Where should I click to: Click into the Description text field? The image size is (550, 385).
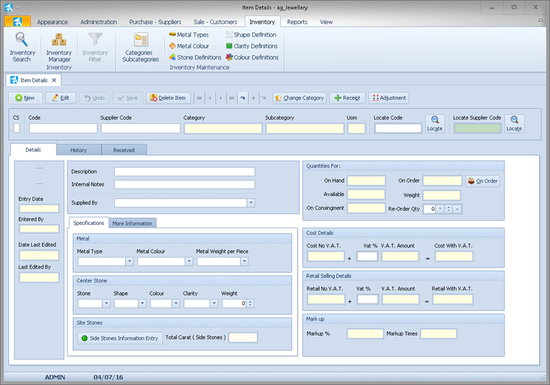pos(185,171)
